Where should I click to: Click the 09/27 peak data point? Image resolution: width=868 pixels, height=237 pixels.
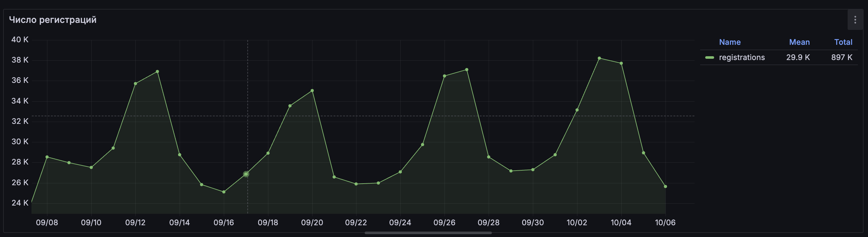[x=467, y=70]
